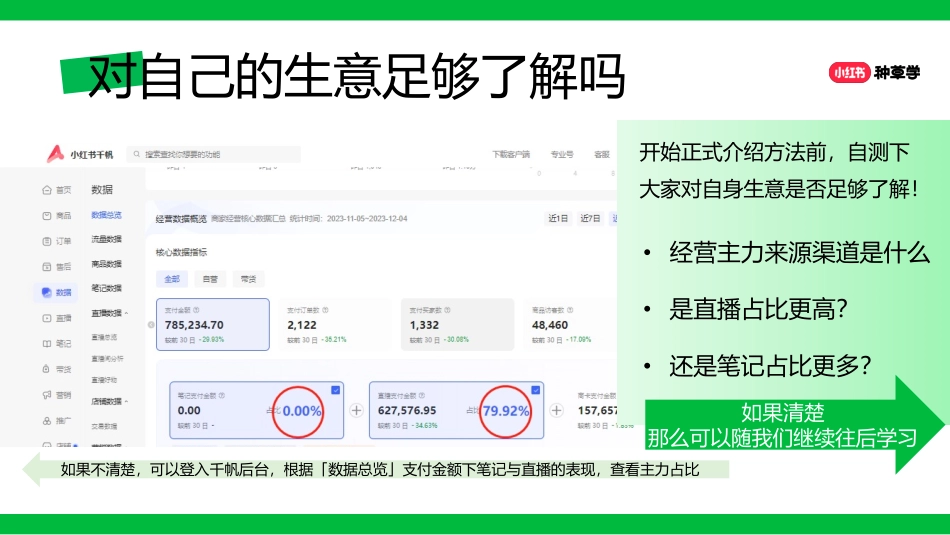Open 首页 home in sidebar
This screenshot has height=535, width=950.
pyautogui.click(x=56, y=190)
